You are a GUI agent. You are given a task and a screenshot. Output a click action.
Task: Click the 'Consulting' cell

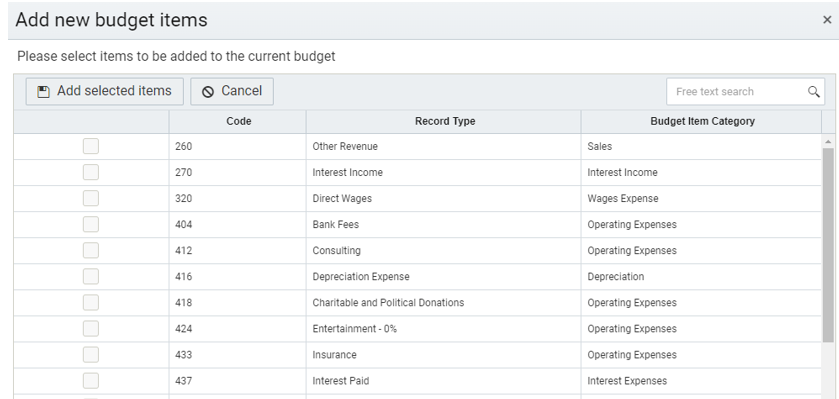[x=444, y=250]
